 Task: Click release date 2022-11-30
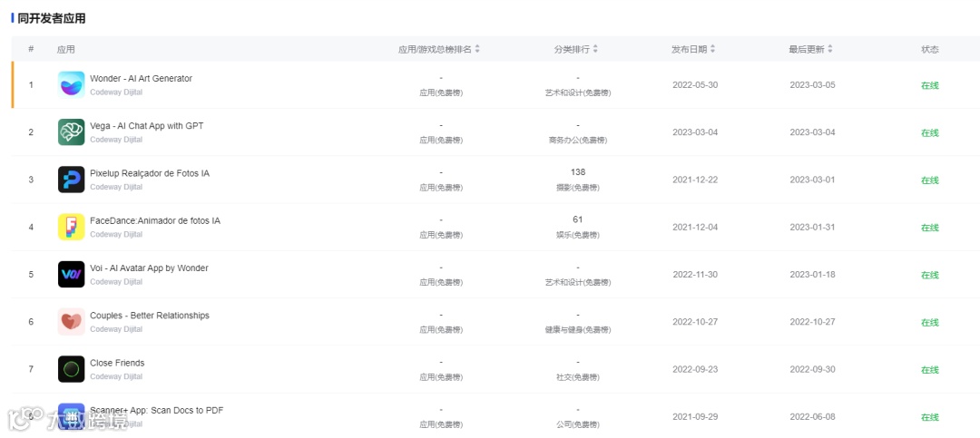click(695, 275)
